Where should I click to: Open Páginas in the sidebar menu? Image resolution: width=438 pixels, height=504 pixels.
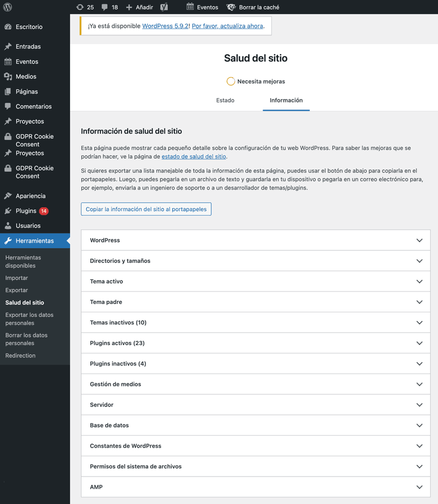(27, 91)
